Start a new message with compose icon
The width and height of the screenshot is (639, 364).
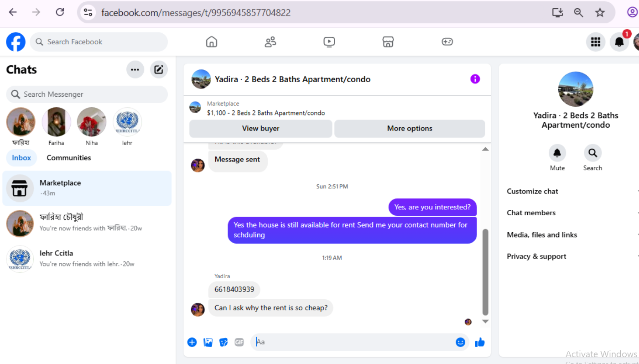(159, 70)
